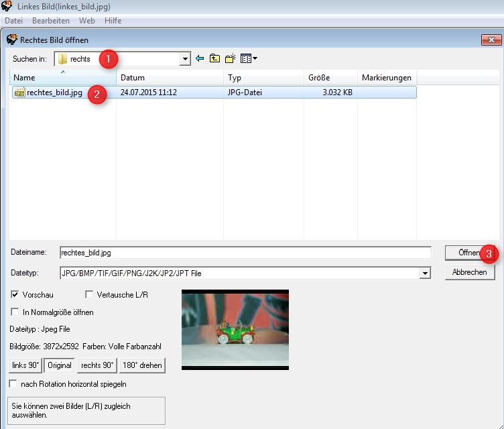Open the Datei menu
This screenshot has width=504, height=429.
coord(13,21)
